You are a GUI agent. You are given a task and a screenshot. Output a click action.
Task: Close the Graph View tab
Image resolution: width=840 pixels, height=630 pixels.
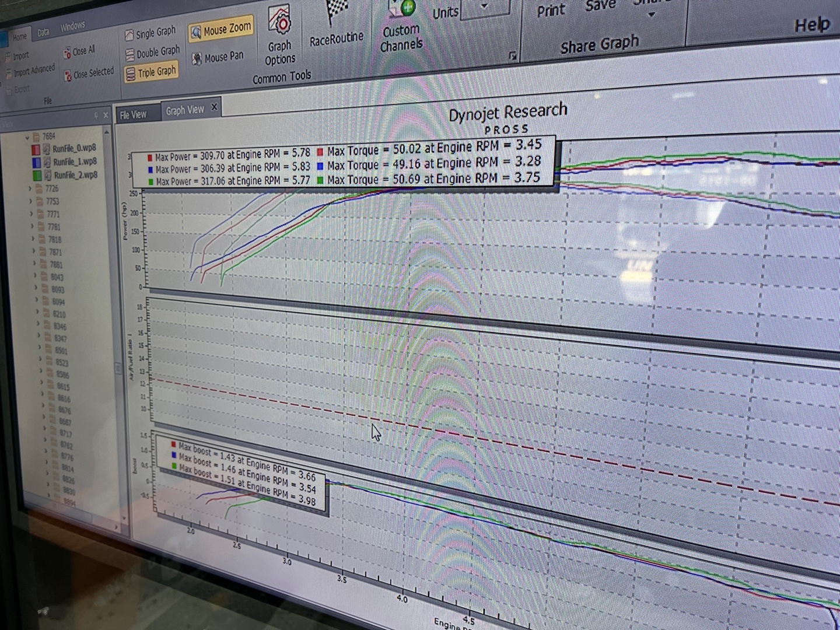[214, 107]
